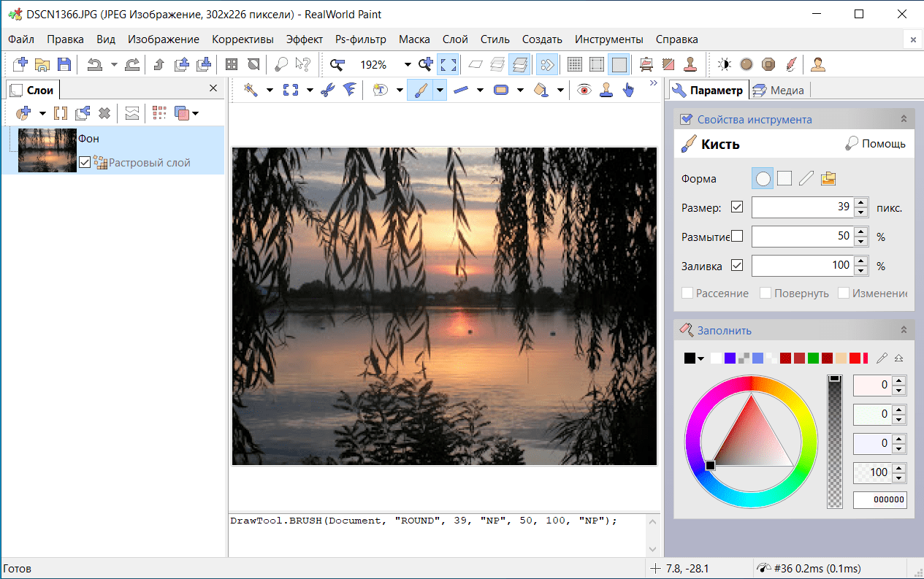Select the red eye removal tool
Screen dimensions: 924x579
(584, 90)
